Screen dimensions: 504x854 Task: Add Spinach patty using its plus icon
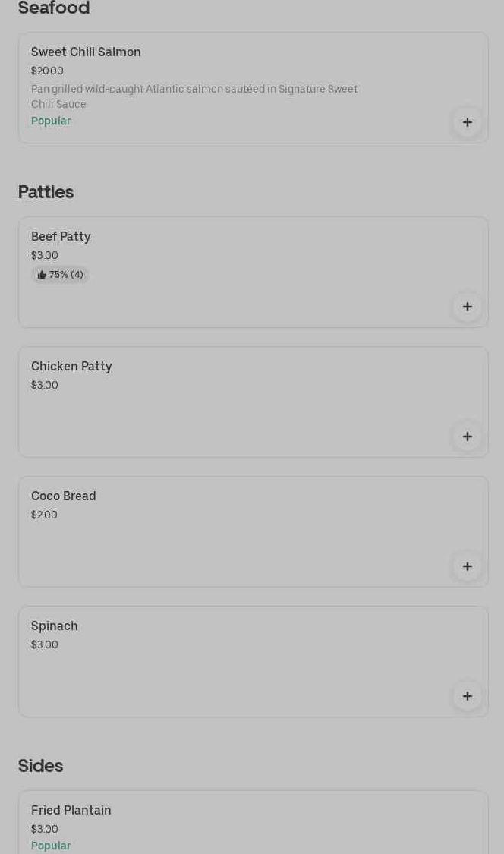click(x=467, y=696)
